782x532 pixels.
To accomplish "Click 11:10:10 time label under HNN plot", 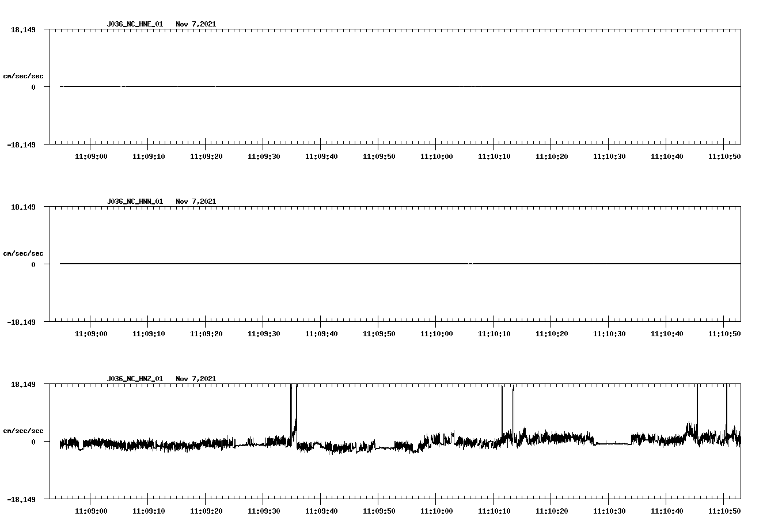I will pyautogui.click(x=494, y=334).
